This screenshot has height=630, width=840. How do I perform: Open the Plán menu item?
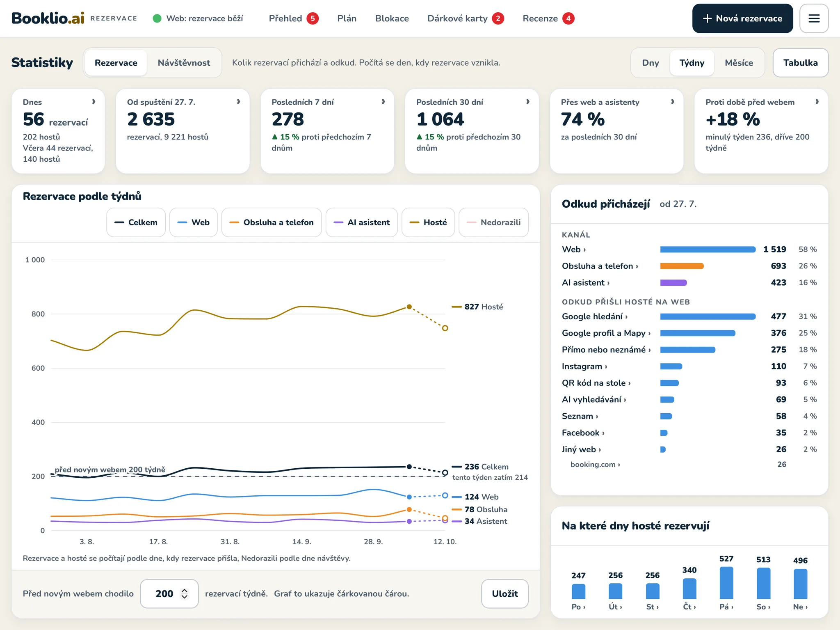click(x=347, y=18)
